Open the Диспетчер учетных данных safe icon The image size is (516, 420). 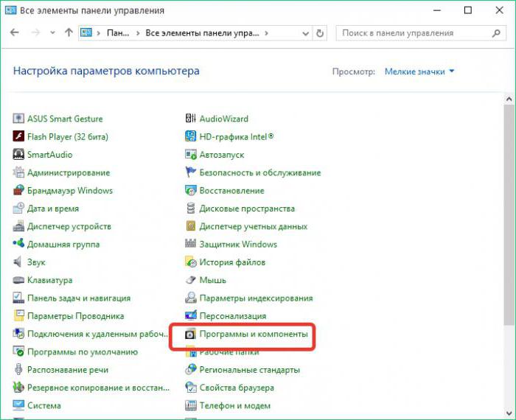[x=190, y=226]
